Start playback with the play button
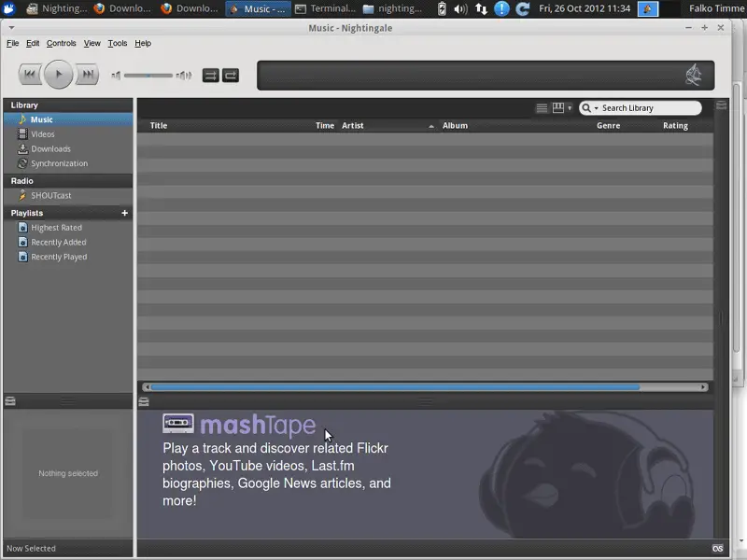Viewport: 747px width, 560px height. (59, 75)
